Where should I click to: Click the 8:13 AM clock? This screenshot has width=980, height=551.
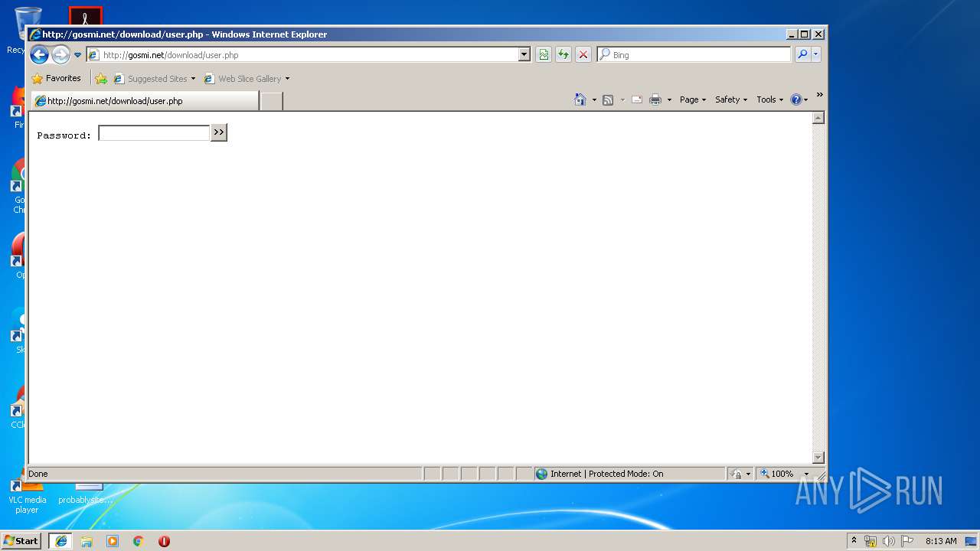941,541
